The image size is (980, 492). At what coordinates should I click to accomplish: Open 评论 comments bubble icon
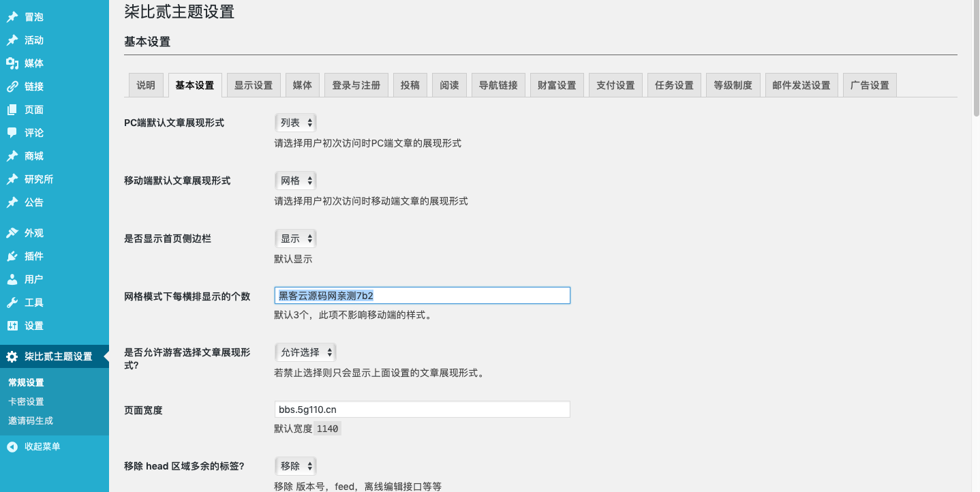coord(12,133)
